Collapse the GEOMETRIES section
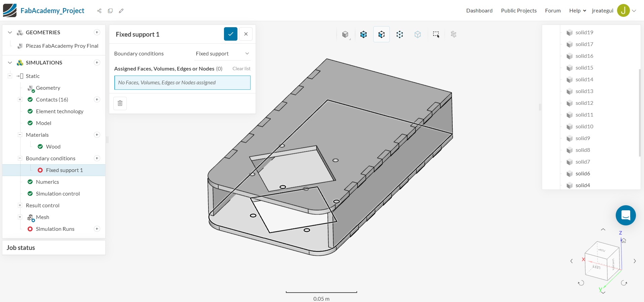 point(10,33)
